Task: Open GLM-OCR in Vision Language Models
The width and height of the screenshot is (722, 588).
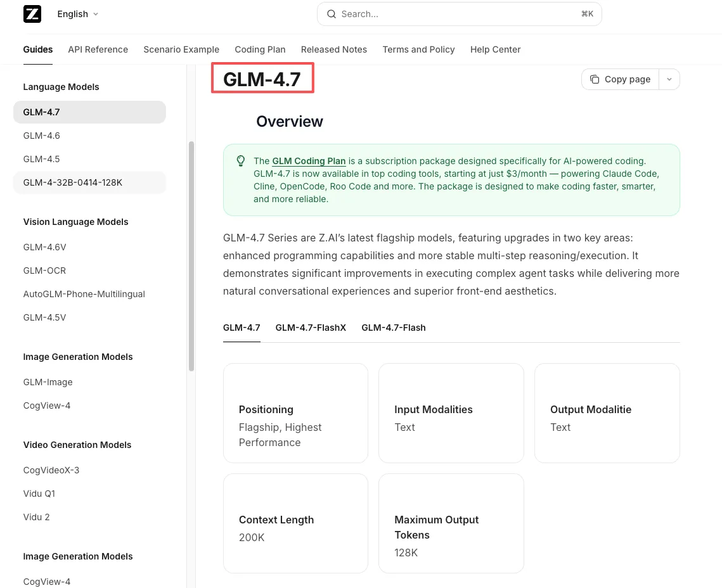Action: pos(44,271)
